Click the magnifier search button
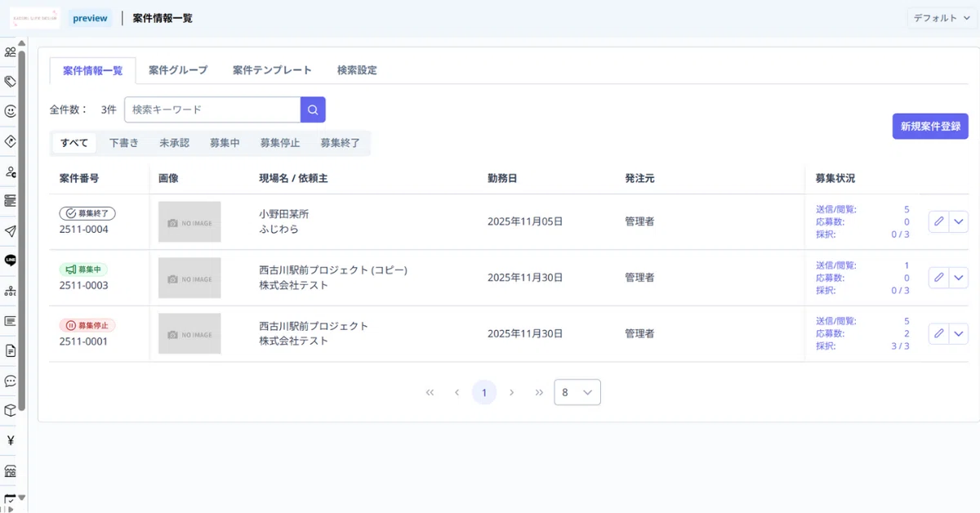The height and width of the screenshot is (513, 980). pos(313,109)
